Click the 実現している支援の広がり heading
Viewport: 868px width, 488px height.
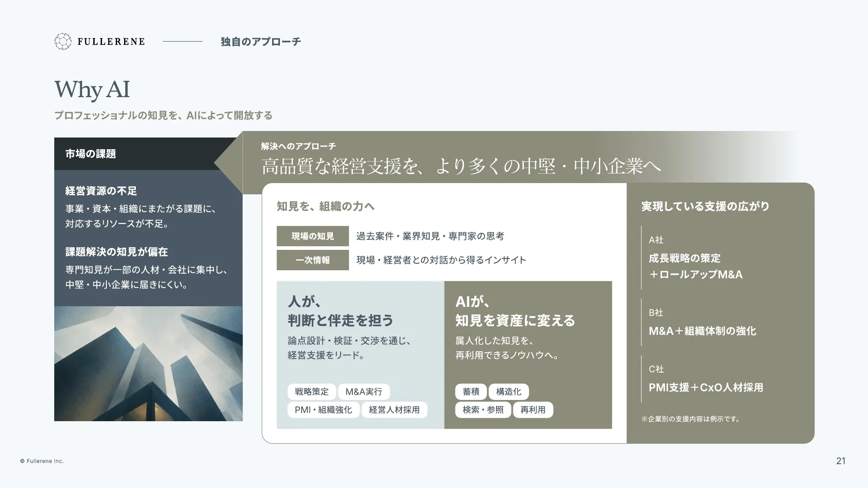pyautogui.click(x=705, y=206)
